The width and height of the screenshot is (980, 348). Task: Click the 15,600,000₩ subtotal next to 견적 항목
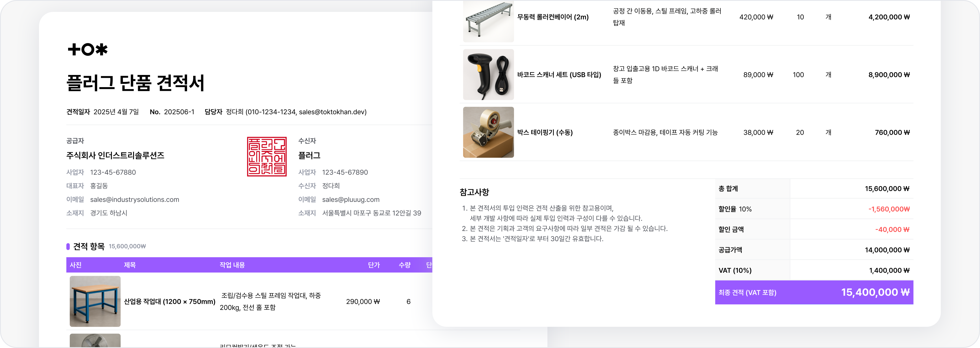[127, 247]
